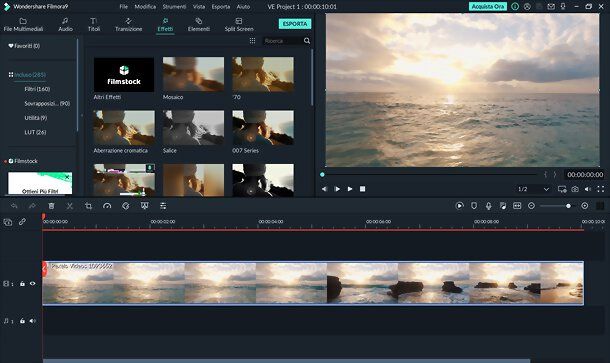Screen dimensions: 610x363
Task: Open the Esporta menu
Action: click(x=221, y=7)
